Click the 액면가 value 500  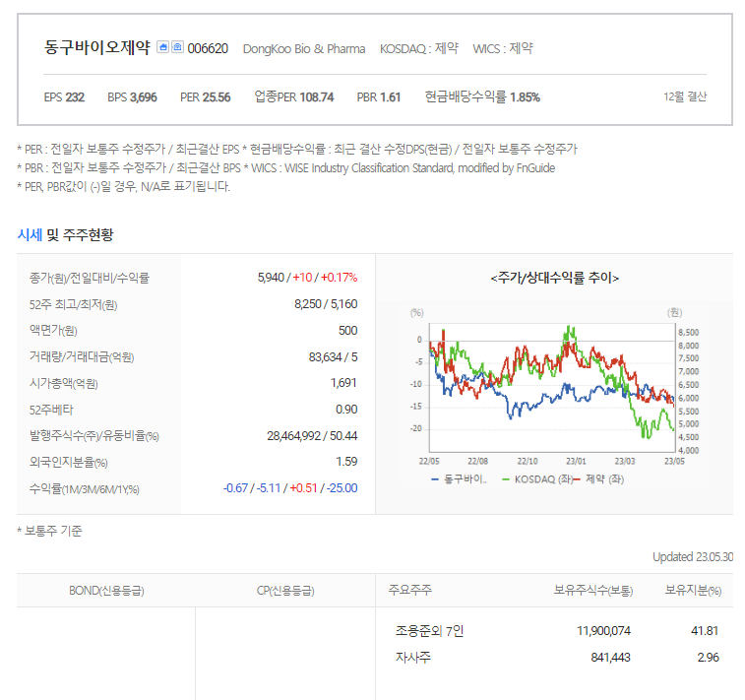coord(347,331)
